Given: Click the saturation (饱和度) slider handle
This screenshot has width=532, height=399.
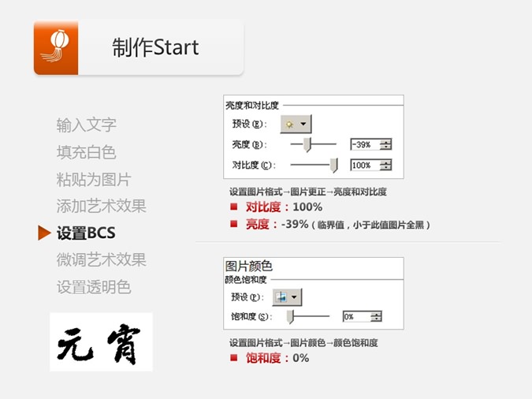Looking at the screenshot, I should pyautogui.click(x=290, y=316).
